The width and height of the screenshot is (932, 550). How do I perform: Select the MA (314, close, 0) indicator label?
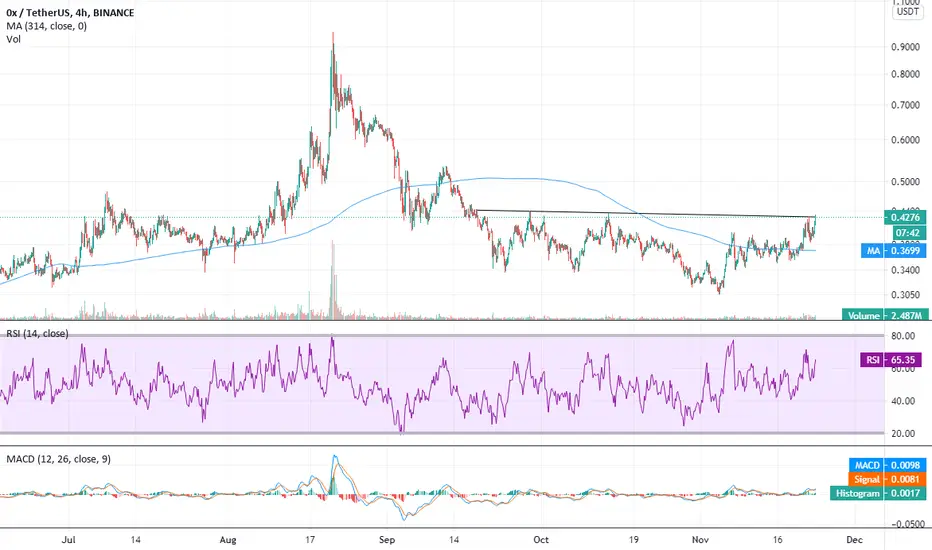point(46,26)
